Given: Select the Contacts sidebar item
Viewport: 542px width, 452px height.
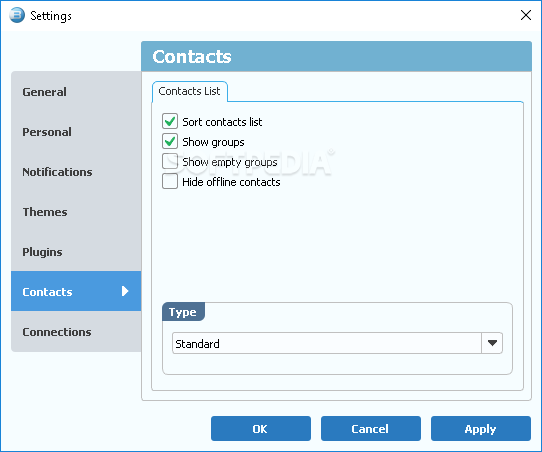Looking at the screenshot, I should [76, 291].
